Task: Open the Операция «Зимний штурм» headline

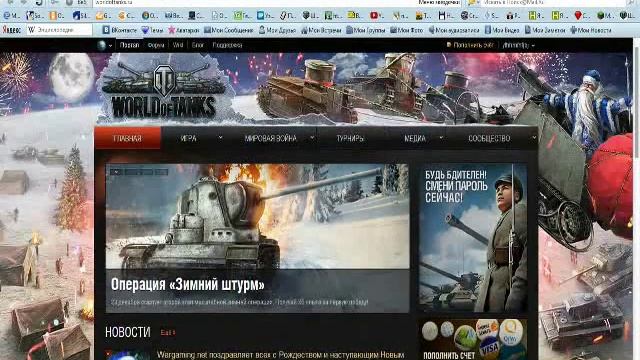Action: 188,284
